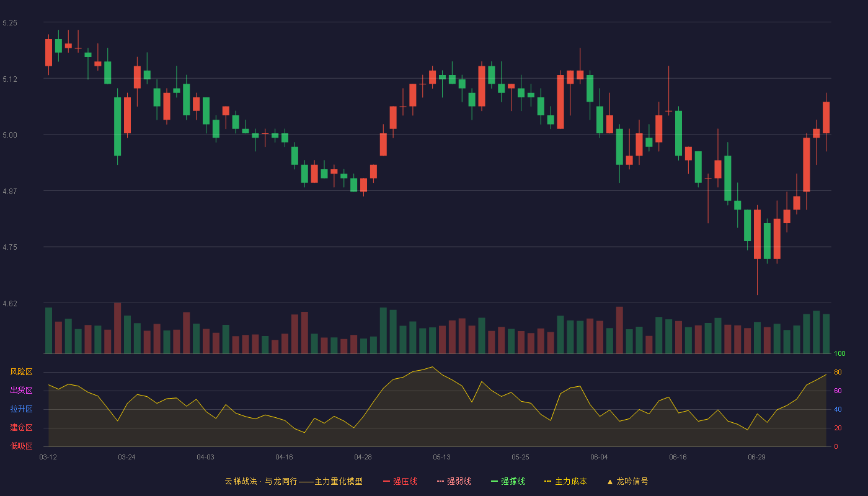
Task: Click the 风险区 zone label
Action: point(21,372)
